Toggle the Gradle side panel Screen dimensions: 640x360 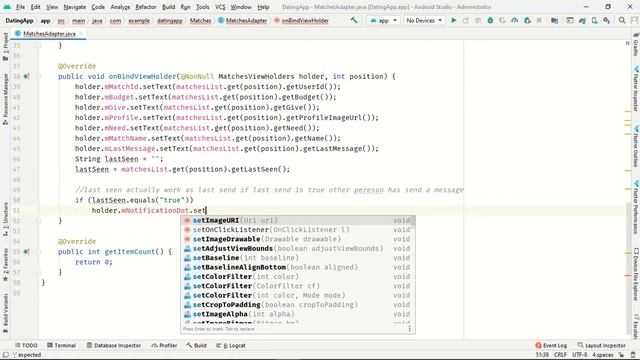636,44
